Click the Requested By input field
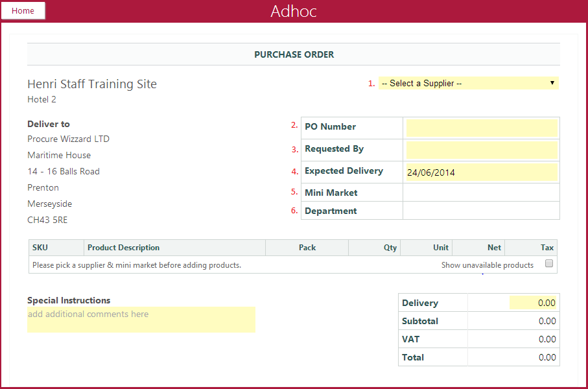The width and height of the screenshot is (588, 389). tap(482, 150)
